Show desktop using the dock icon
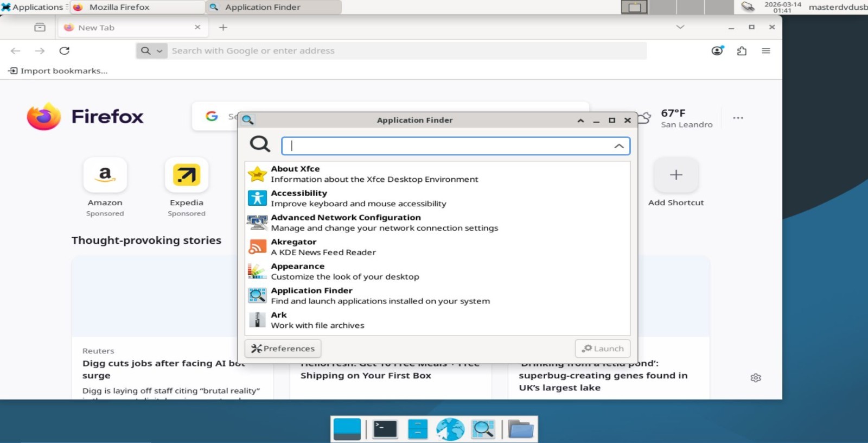The image size is (868, 443). pyautogui.click(x=347, y=429)
